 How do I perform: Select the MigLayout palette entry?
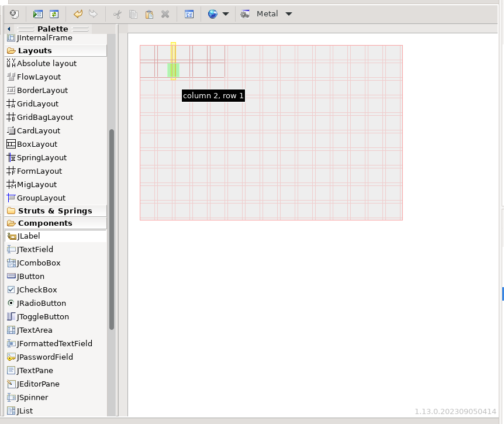point(36,184)
